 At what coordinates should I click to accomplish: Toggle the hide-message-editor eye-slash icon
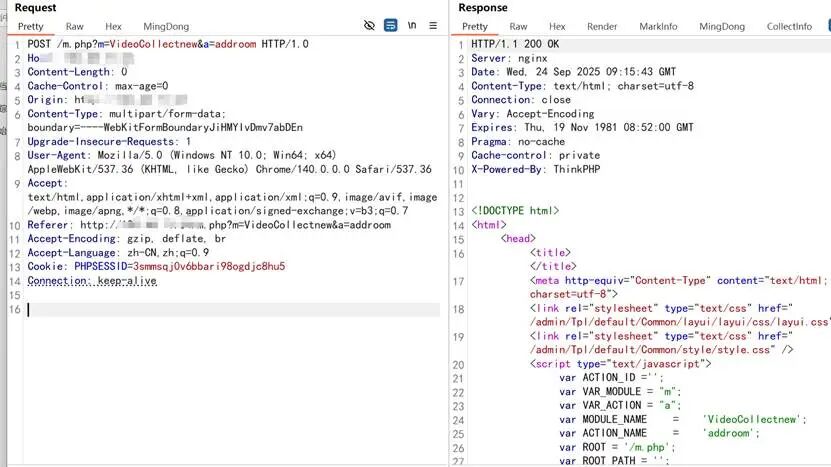[x=370, y=26]
